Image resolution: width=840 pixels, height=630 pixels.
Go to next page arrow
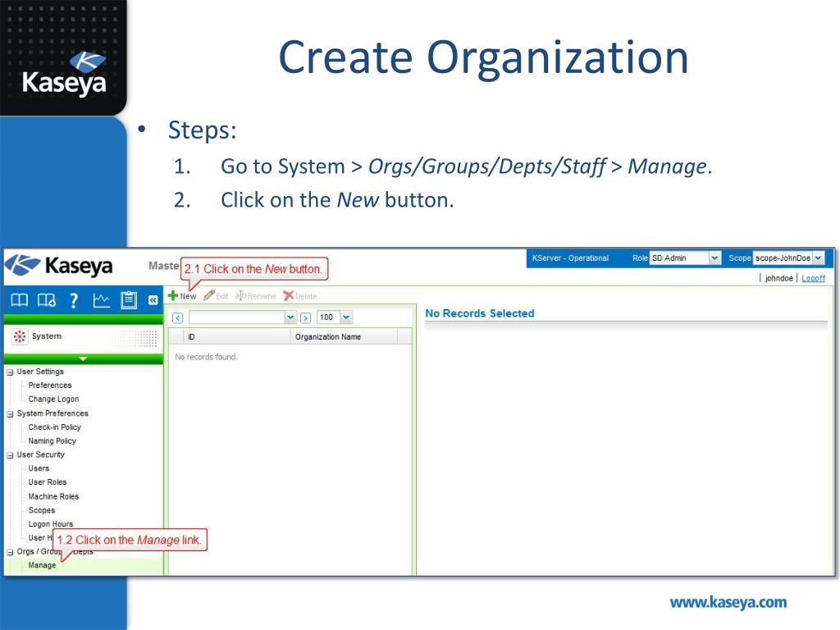coord(305,317)
